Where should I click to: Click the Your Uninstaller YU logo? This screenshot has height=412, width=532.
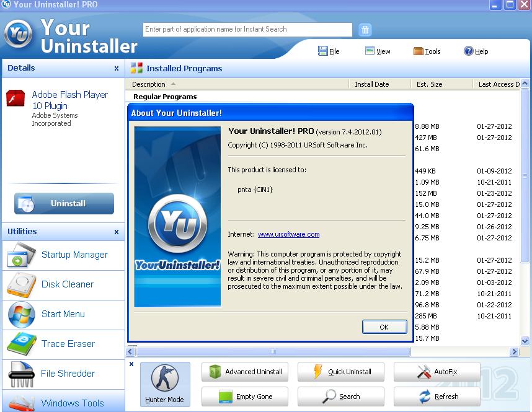[x=19, y=34]
